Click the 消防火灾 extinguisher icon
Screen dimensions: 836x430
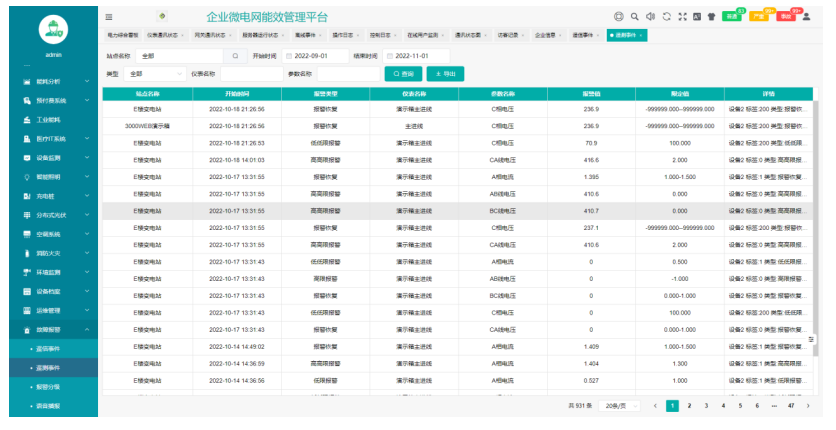(x=27, y=254)
